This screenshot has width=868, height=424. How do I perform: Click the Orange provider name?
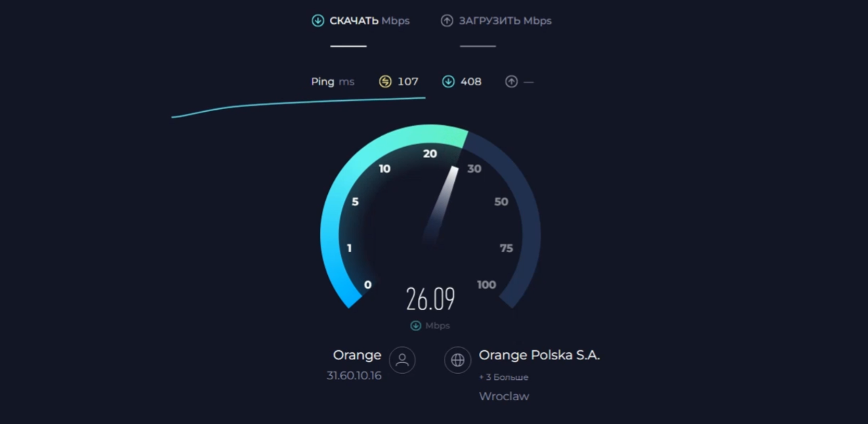[357, 355]
